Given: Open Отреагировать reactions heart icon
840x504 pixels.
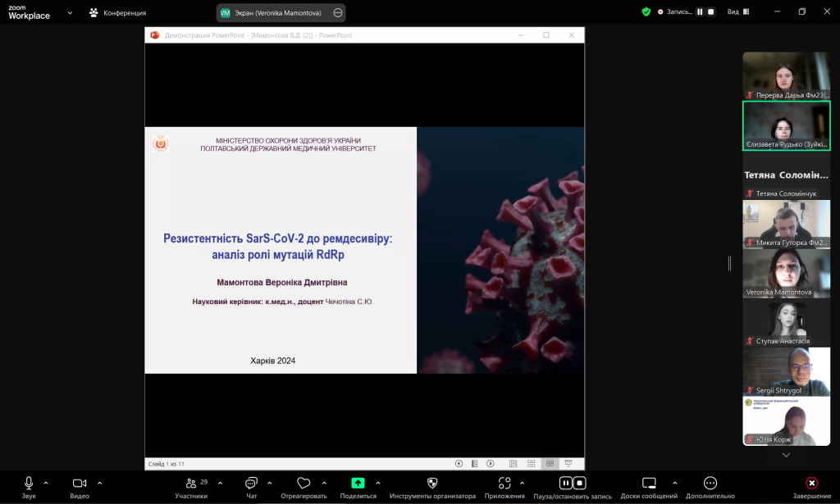Looking at the screenshot, I should coord(304,484).
